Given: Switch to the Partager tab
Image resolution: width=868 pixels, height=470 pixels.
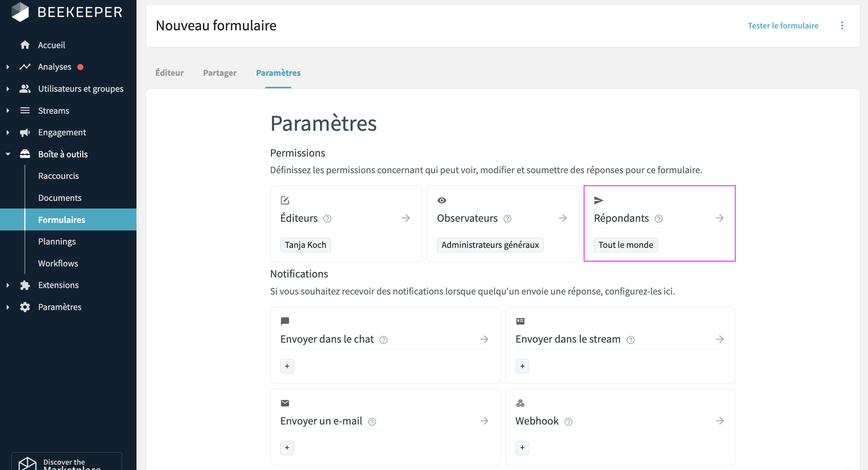Looking at the screenshot, I should (x=220, y=73).
